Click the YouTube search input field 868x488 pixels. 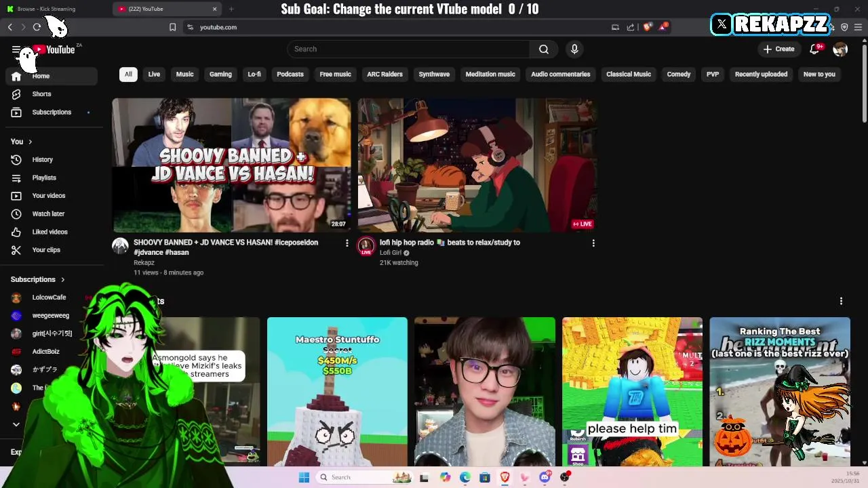coord(408,49)
